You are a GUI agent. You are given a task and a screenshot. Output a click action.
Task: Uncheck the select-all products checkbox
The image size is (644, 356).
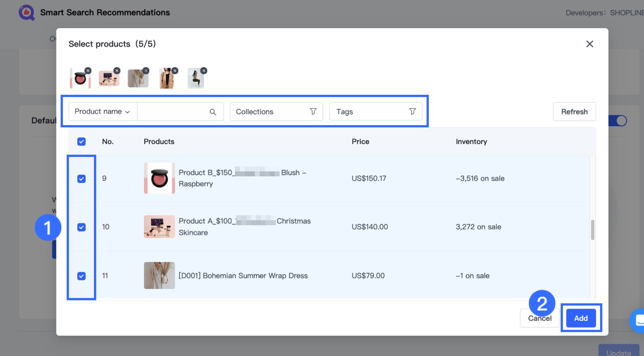pyautogui.click(x=81, y=141)
